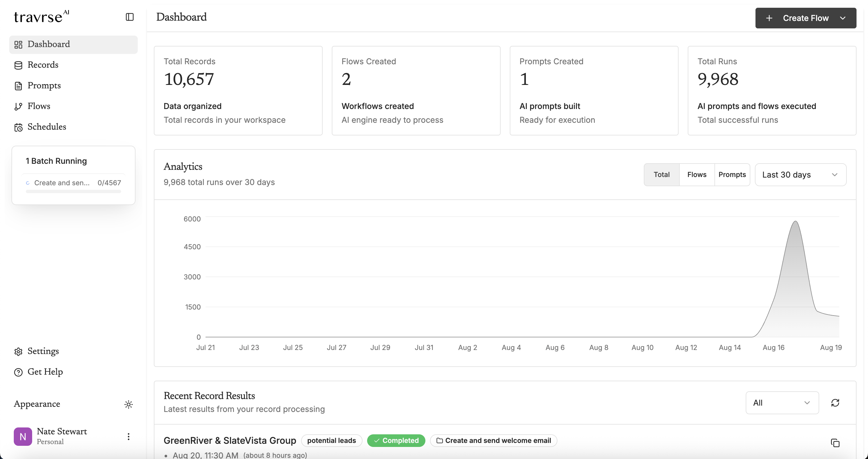Switch Analytics view to Flows
The height and width of the screenshot is (459, 868).
[696, 174]
